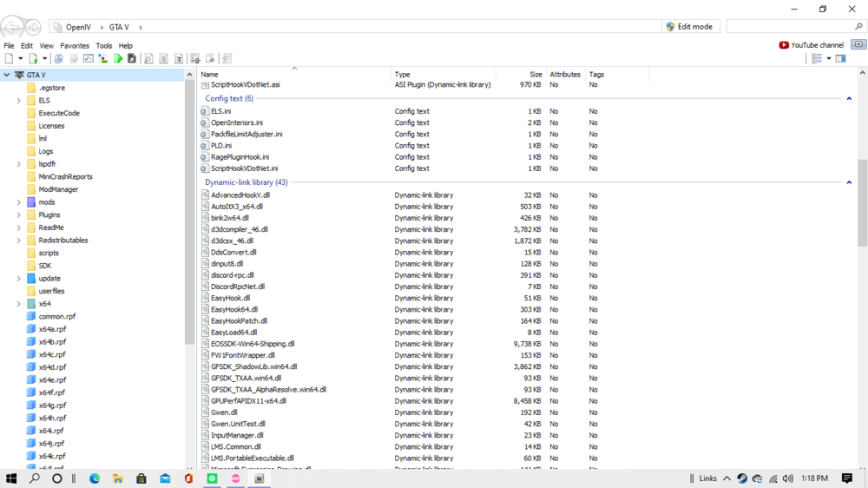
Task: Select the dinput8.dll file
Action: click(x=227, y=264)
